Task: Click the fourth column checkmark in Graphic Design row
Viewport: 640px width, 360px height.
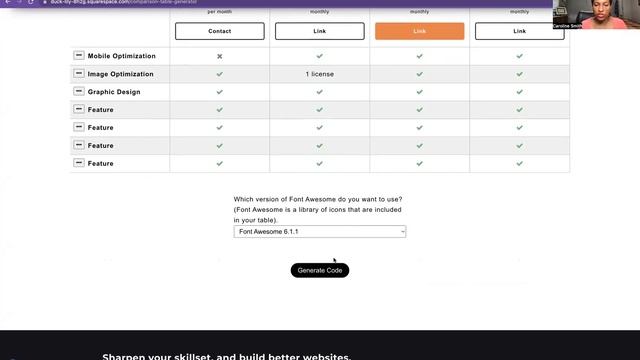Action: pyautogui.click(x=520, y=92)
